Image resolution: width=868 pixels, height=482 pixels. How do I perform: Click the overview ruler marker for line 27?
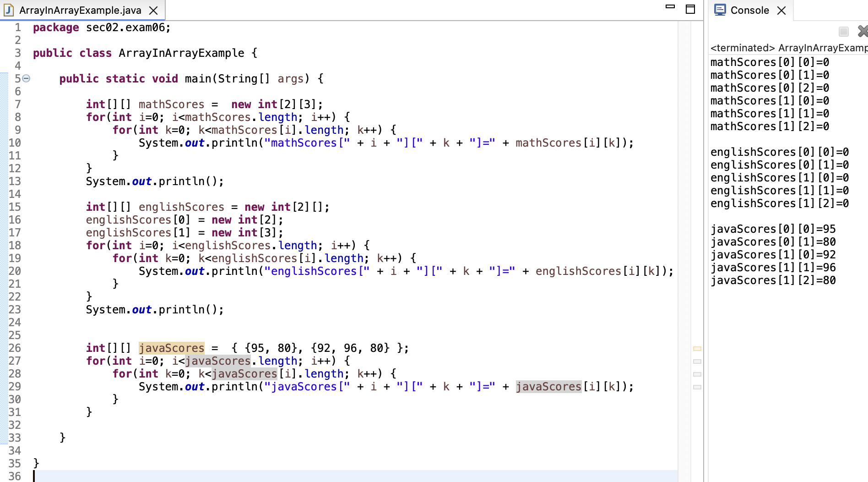click(x=697, y=361)
